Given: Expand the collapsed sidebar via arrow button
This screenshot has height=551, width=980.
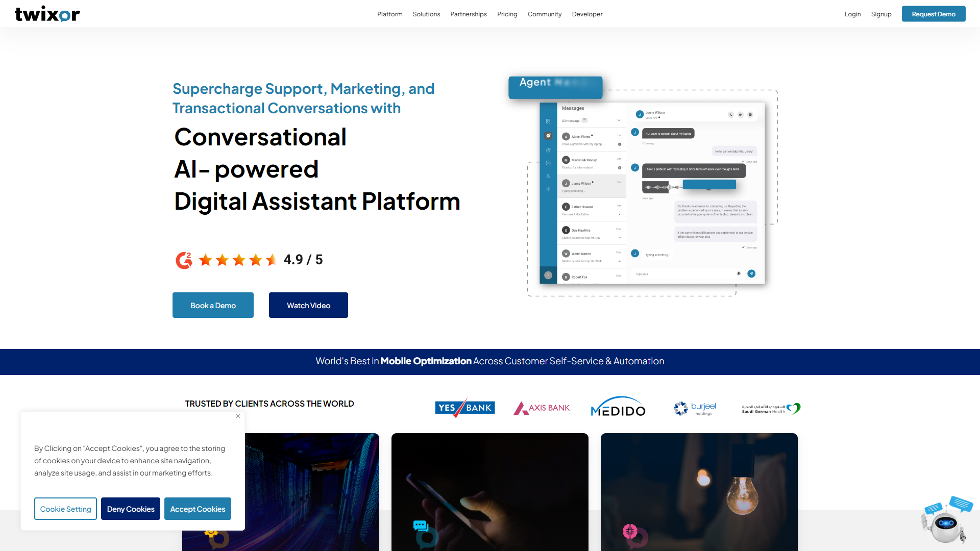Looking at the screenshot, I should coord(548,275).
